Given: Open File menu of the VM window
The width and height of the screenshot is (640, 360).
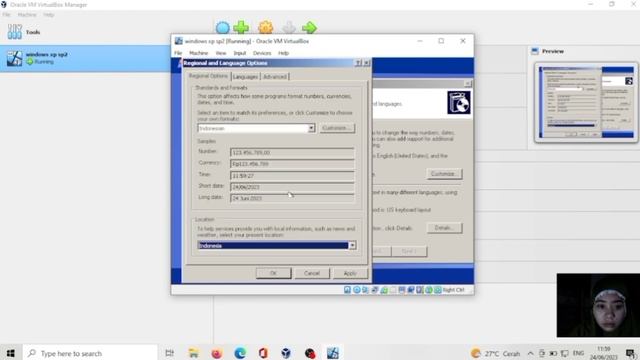Looking at the screenshot, I should 178,53.
